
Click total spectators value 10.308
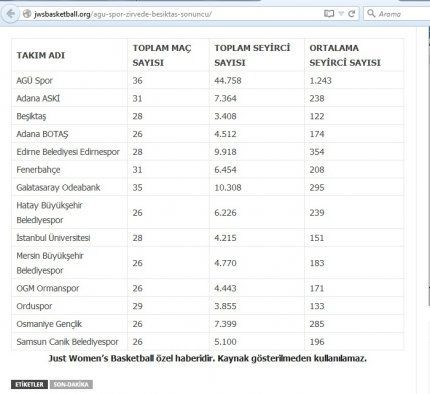pos(228,188)
